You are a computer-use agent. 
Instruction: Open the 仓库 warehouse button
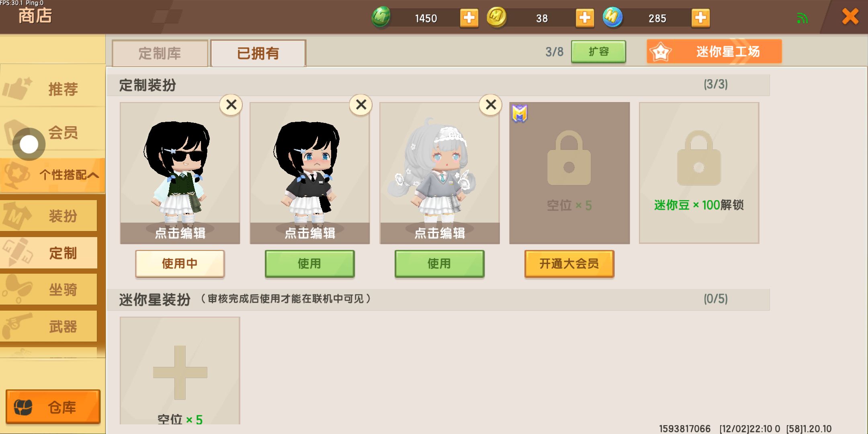[x=53, y=407]
